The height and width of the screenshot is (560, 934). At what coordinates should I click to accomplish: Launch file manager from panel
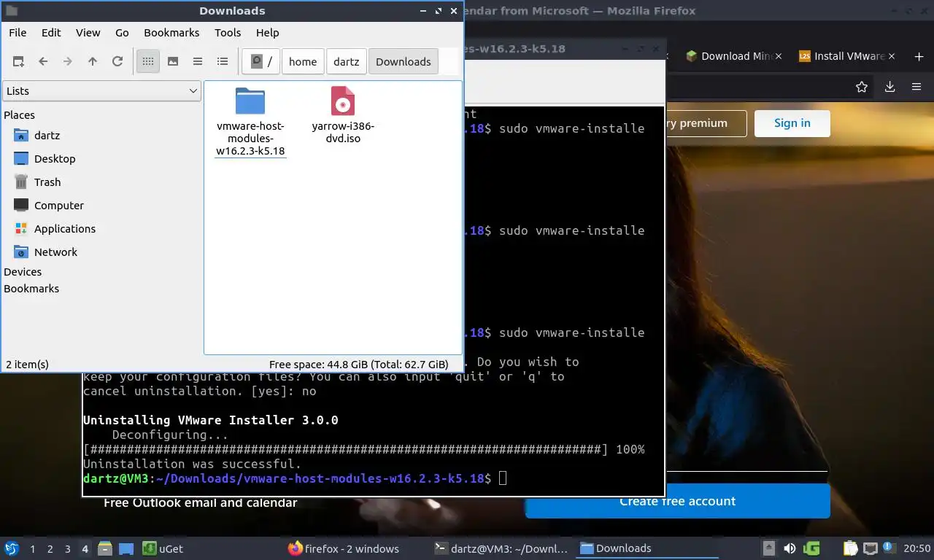click(105, 548)
